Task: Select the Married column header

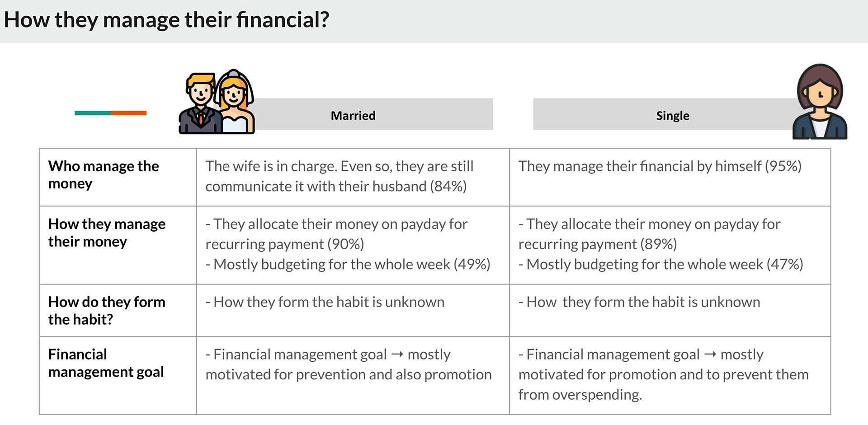Action: click(x=353, y=116)
